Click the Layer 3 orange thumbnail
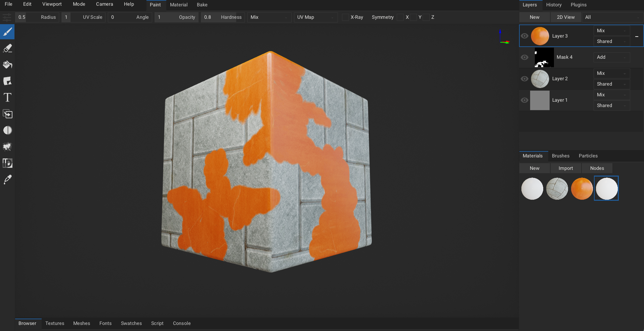Viewport: 644px width, 331px height. point(540,36)
